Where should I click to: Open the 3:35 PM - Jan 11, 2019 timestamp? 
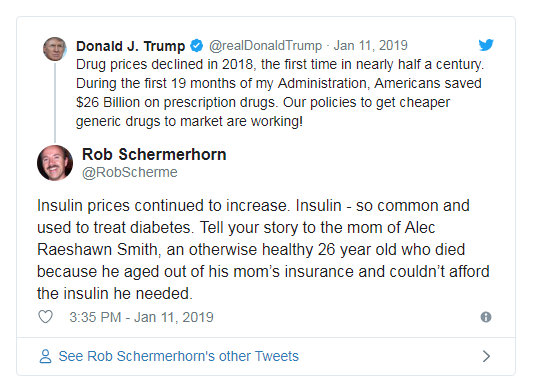(x=141, y=317)
